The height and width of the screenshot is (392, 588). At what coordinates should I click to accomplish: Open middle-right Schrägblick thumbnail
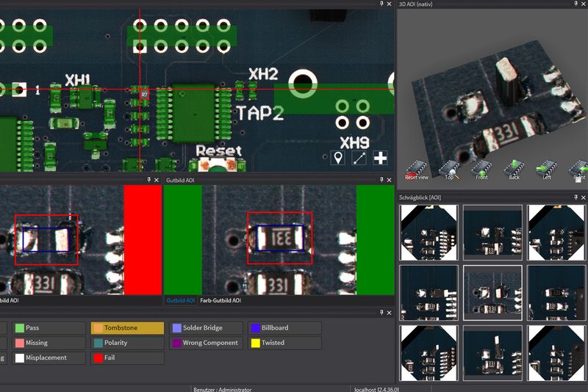click(556, 293)
